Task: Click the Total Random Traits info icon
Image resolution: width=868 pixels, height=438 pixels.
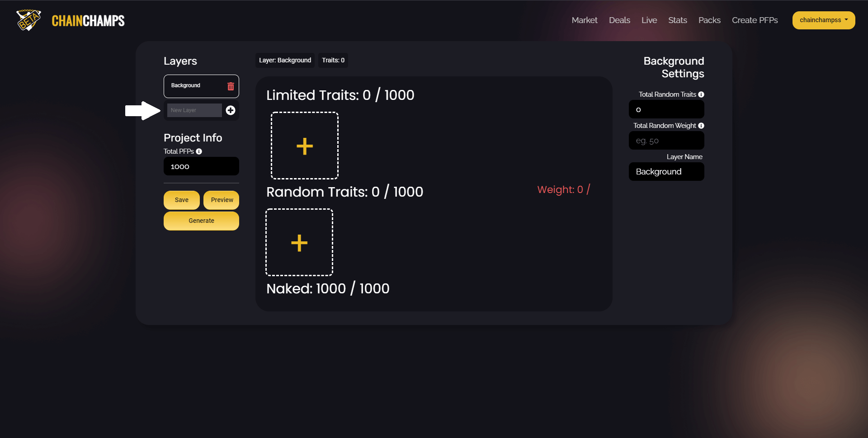Action: [701, 94]
